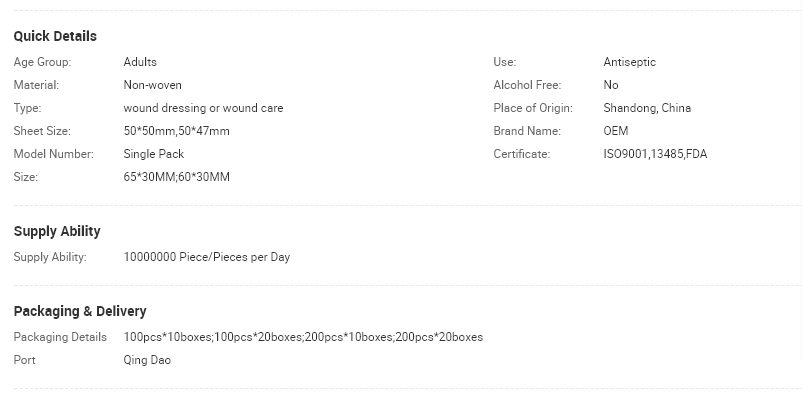This screenshot has height=393, width=802.
Task: Select the Supply Ability section heading
Action: coord(57,231)
